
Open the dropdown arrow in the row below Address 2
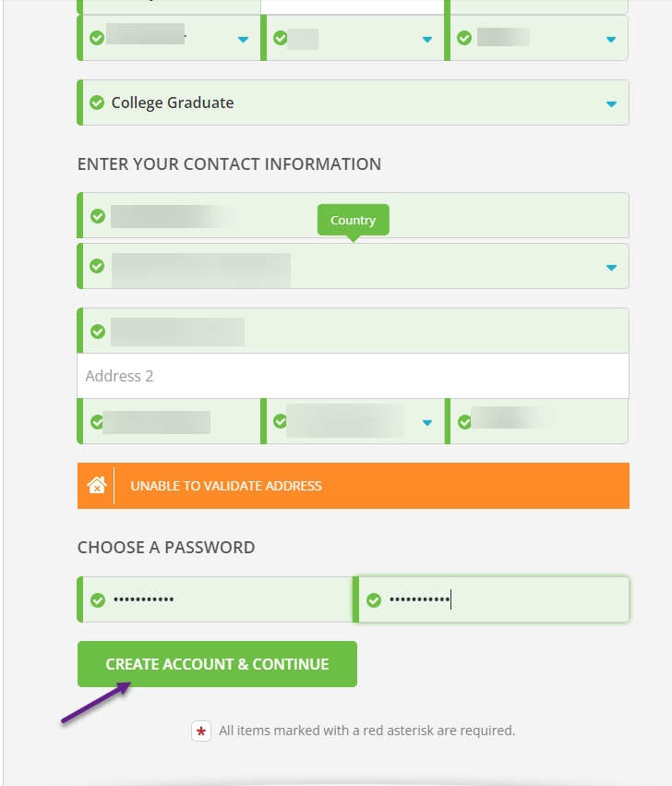coord(426,423)
